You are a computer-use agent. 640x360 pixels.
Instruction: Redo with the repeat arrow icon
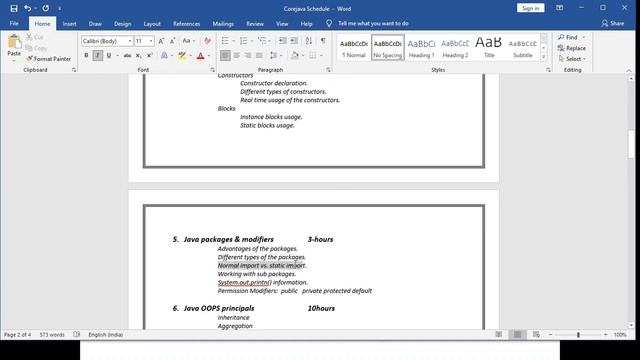(x=45, y=8)
